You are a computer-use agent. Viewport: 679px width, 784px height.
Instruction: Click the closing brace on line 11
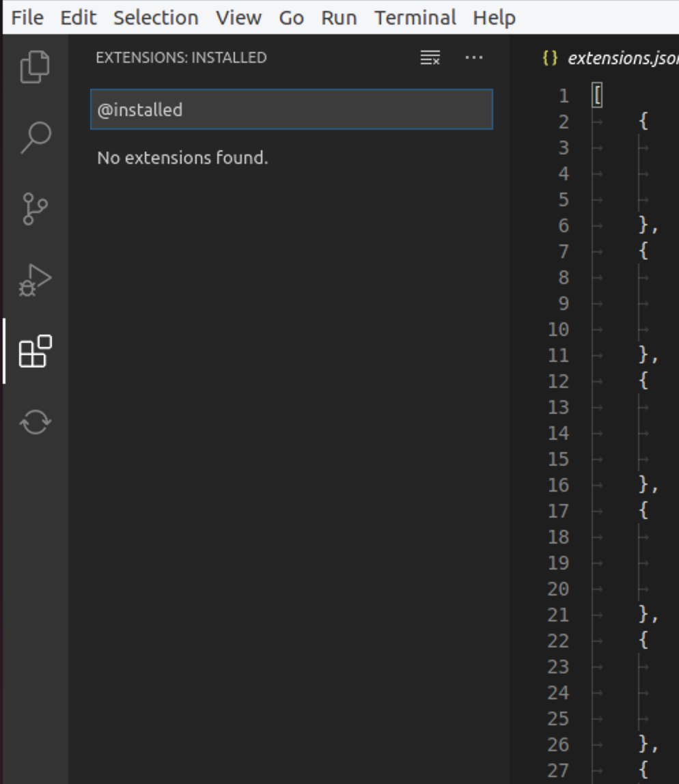click(x=643, y=356)
